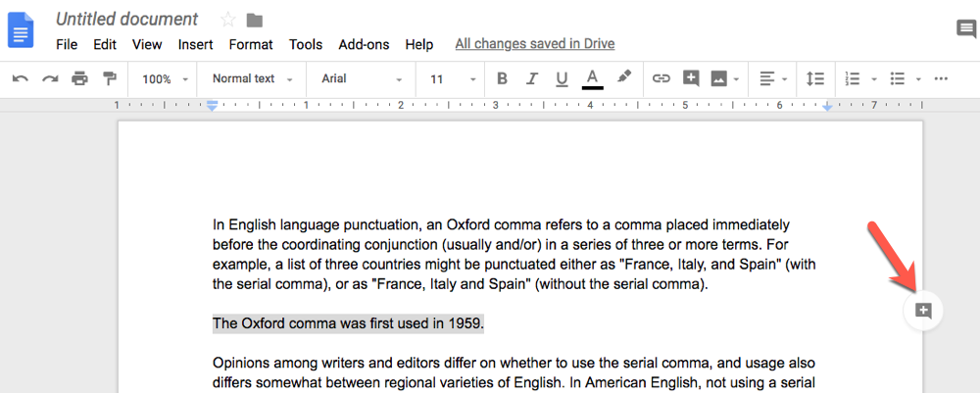
Task: Click the line starting "differs somewhat between regional"
Action: click(514, 382)
